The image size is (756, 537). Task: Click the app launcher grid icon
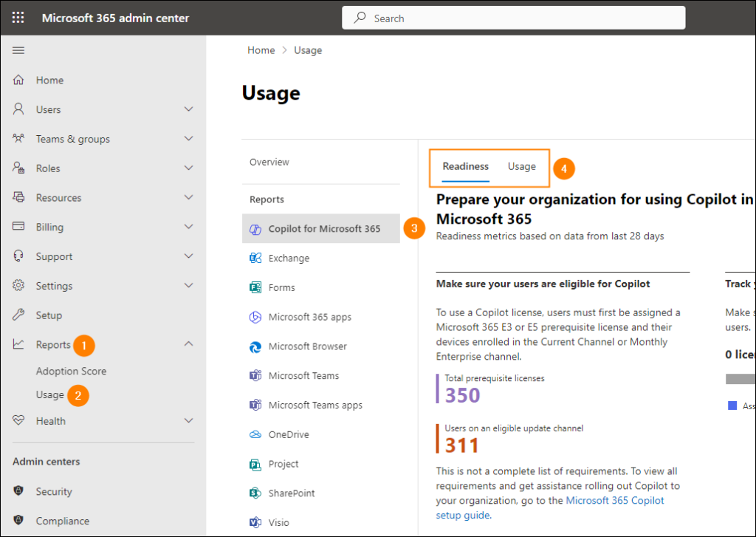(x=18, y=17)
